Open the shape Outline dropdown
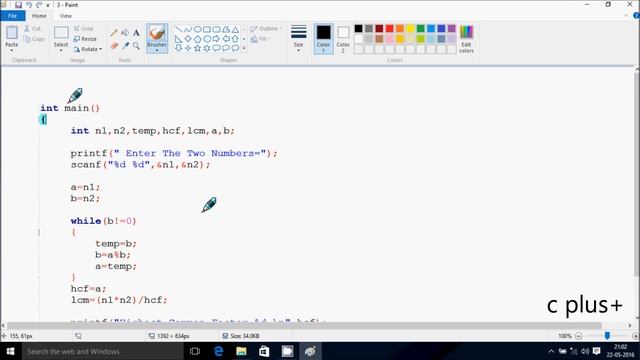This screenshot has height=360, width=640. (x=266, y=29)
